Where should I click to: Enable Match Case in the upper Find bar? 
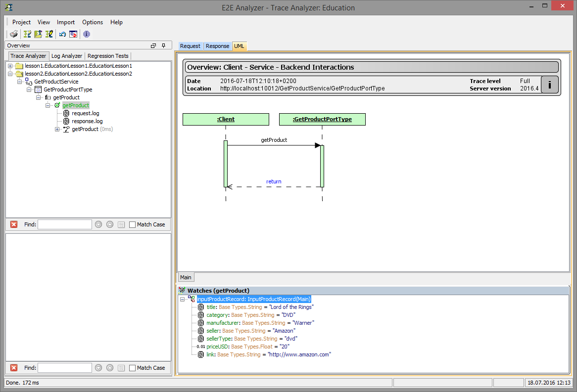132,224
